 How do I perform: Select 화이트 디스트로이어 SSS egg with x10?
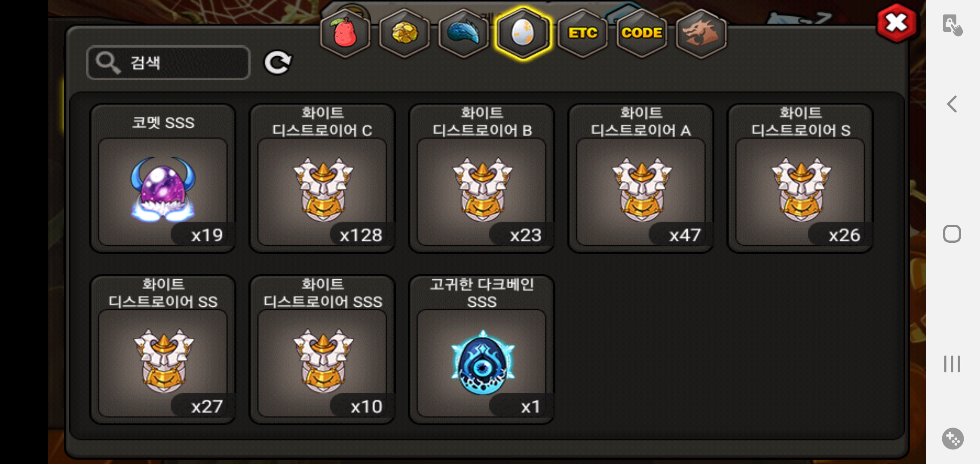point(322,350)
